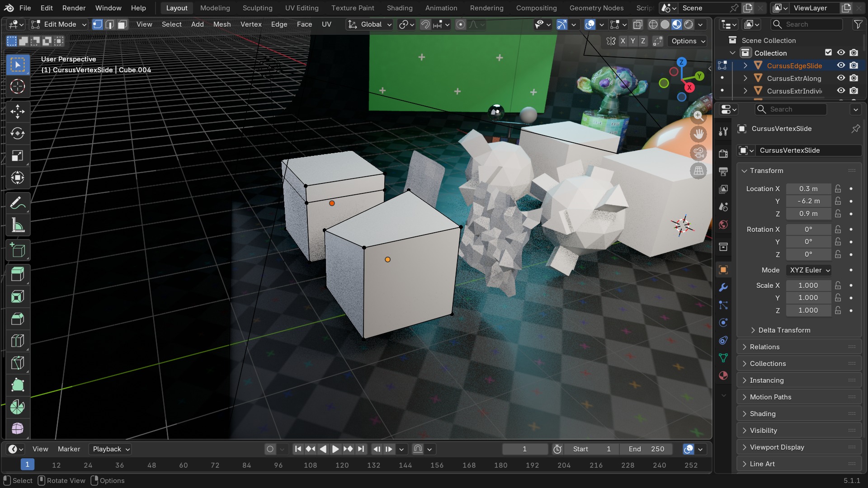Open the XYZ Euler rotation mode dropdown
This screenshot has height=488, width=868.
809,270
